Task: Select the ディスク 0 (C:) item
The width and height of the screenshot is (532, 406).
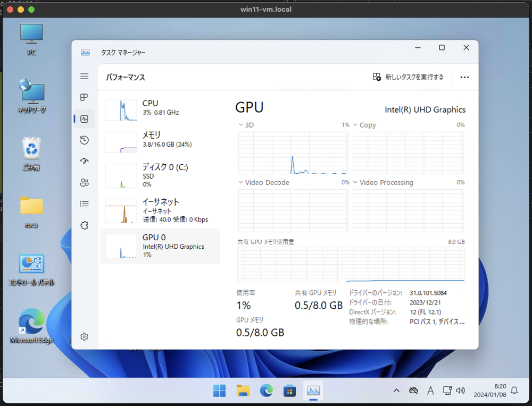Action: pyautogui.click(x=160, y=175)
